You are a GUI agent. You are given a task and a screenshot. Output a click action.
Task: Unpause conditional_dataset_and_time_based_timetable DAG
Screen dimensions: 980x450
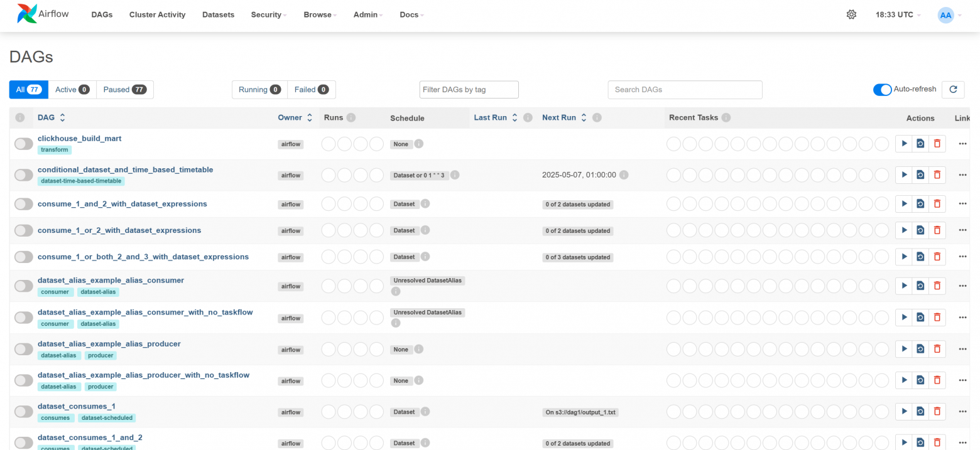24,175
